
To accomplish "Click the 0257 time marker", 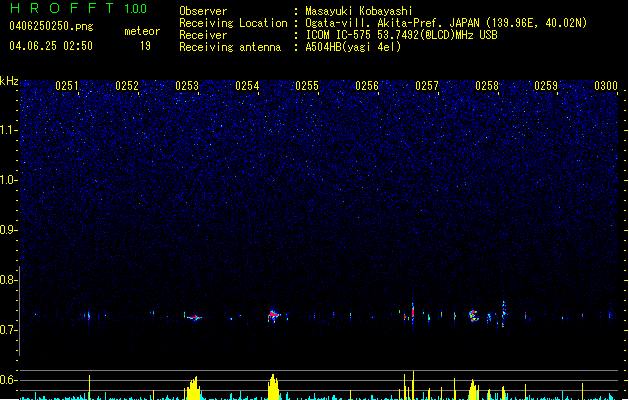I will 427,86.
